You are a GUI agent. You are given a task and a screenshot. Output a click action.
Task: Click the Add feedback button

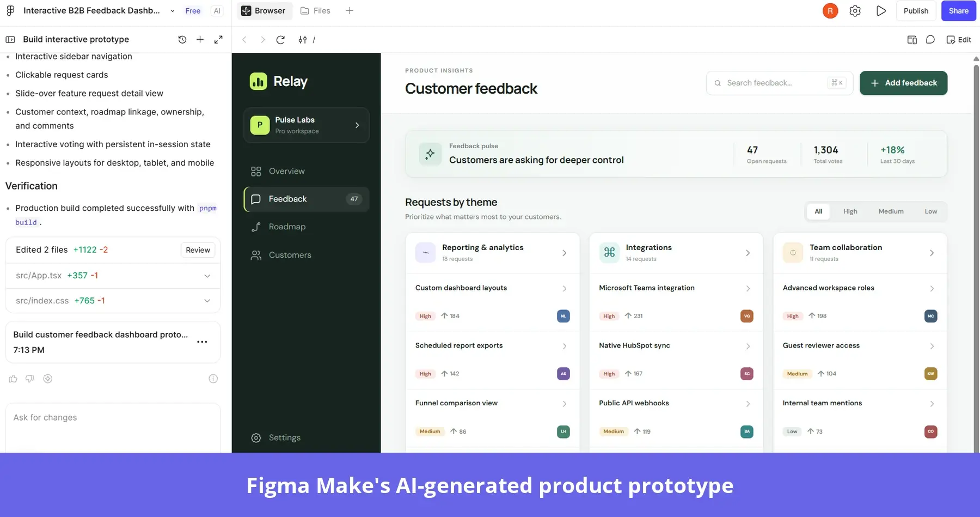click(x=903, y=83)
